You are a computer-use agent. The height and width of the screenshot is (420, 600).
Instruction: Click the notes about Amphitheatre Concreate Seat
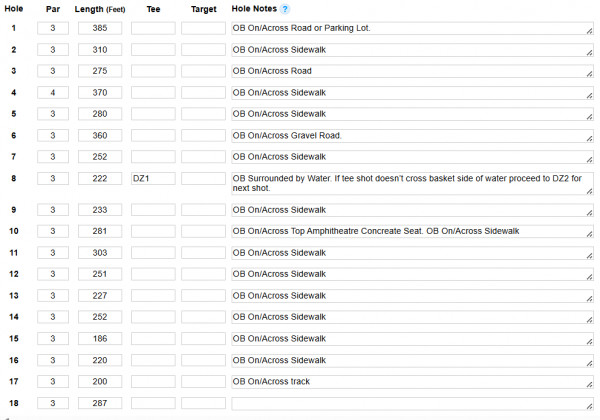pos(410,231)
